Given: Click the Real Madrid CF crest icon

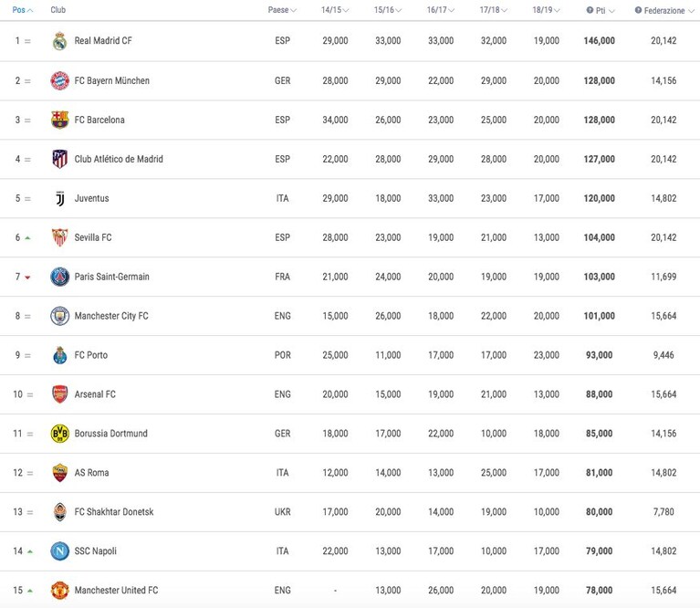Looking at the screenshot, I should (59, 41).
